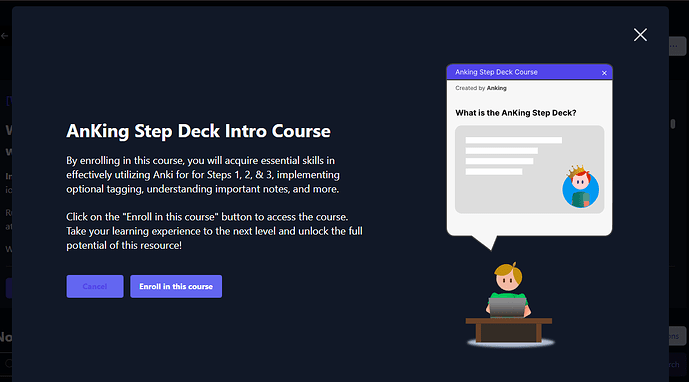Click the top placeholder text line in preview
Screen dimensions: 689x382
click(x=514, y=140)
